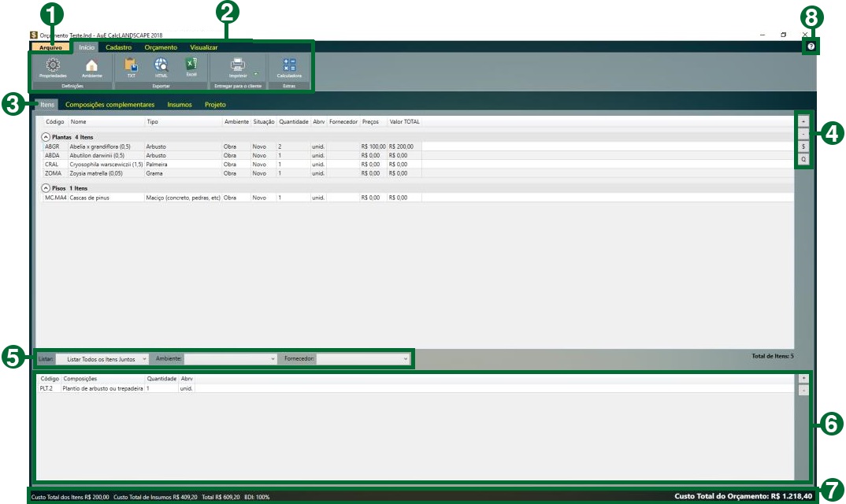Click the Ambiente house icon
This screenshot has width=846, height=504.
pyautogui.click(x=91, y=66)
